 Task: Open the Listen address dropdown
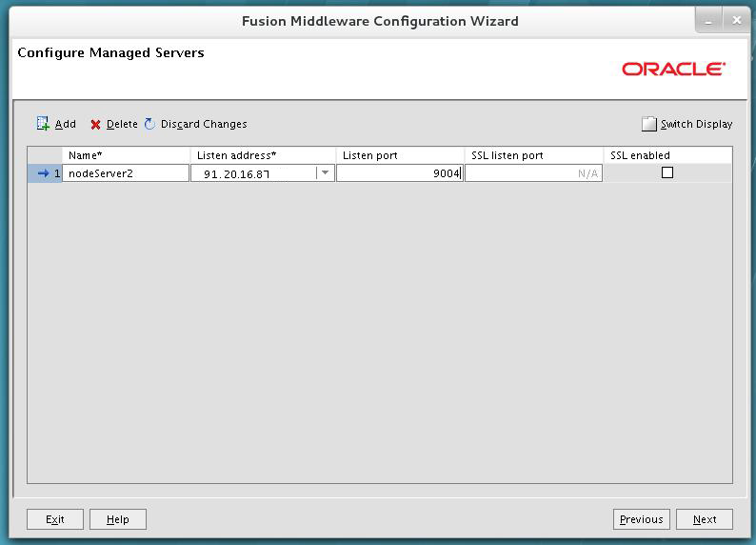(325, 172)
